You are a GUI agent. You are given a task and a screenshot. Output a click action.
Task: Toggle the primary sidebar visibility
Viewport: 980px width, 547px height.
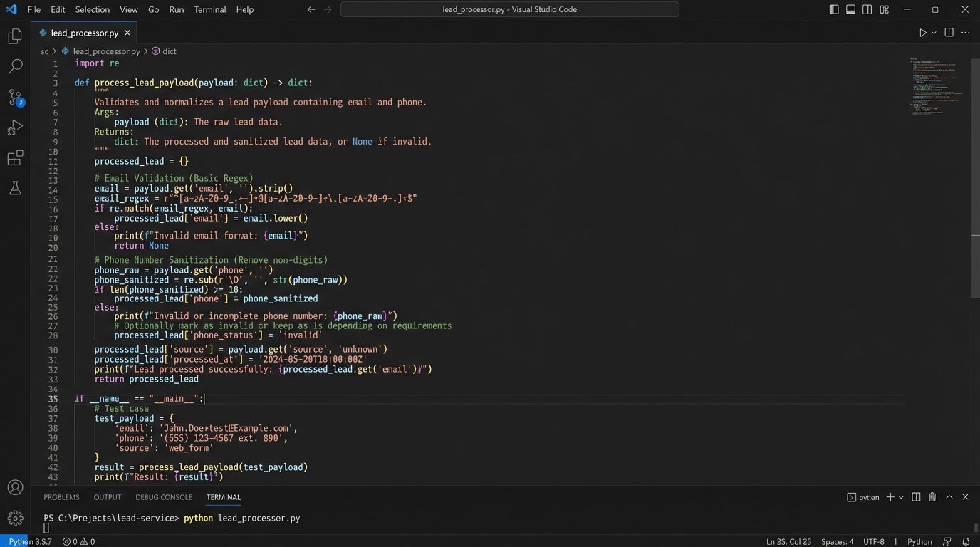click(833, 9)
